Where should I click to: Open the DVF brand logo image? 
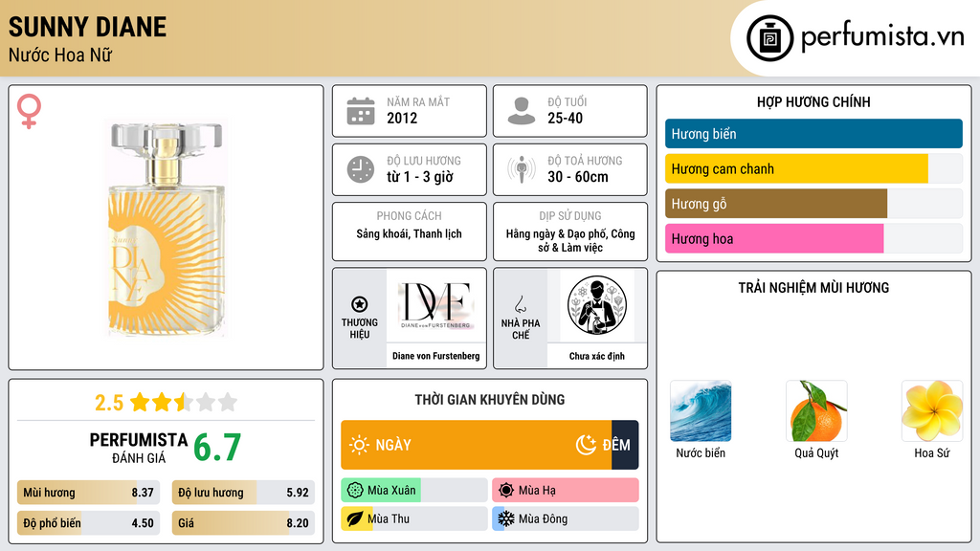435,305
